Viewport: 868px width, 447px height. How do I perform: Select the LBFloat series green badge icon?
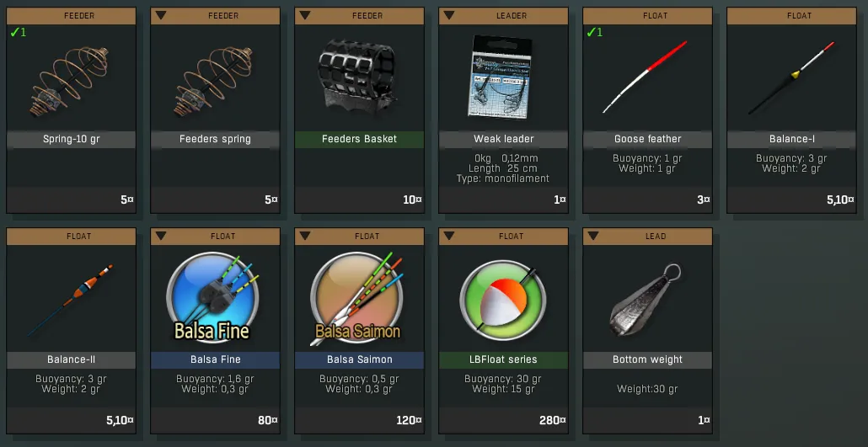point(502,297)
